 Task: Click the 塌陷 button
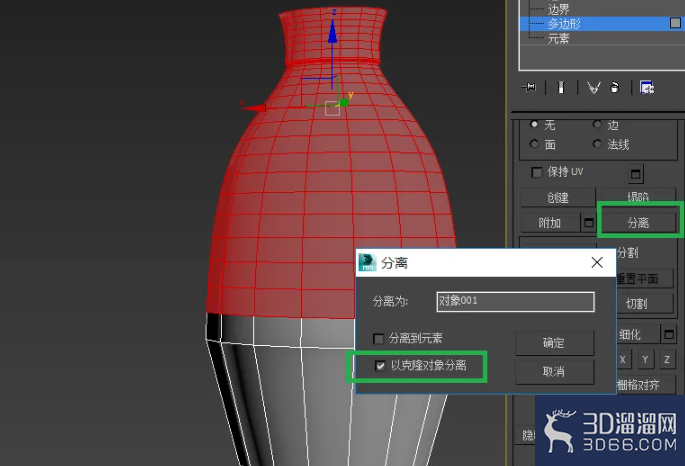click(x=638, y=196)
